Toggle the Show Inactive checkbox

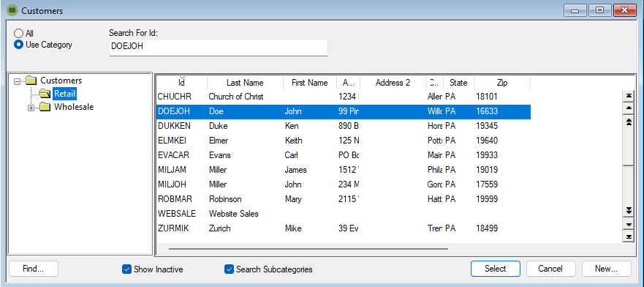[x=126, y=269]
